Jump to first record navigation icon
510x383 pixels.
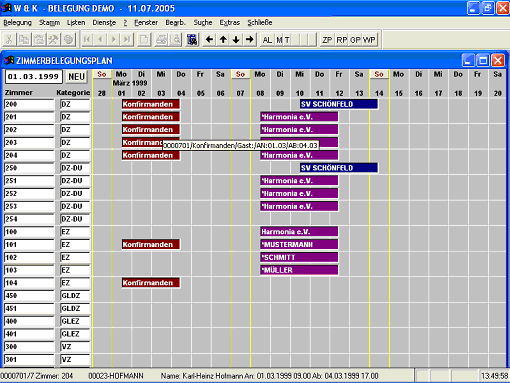point(87,40)
